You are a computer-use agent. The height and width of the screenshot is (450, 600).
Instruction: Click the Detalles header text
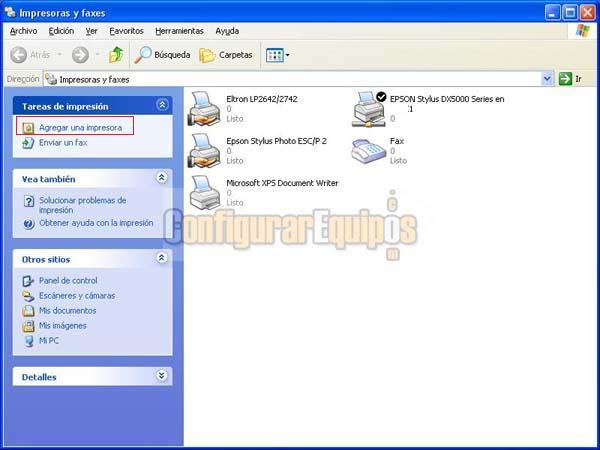tap(39, 377)
